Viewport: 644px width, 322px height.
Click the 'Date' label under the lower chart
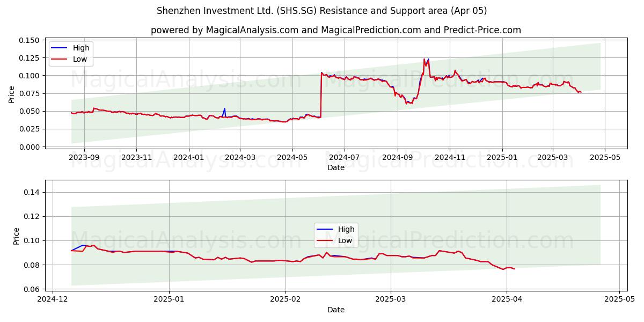click(x=336, y=310)
